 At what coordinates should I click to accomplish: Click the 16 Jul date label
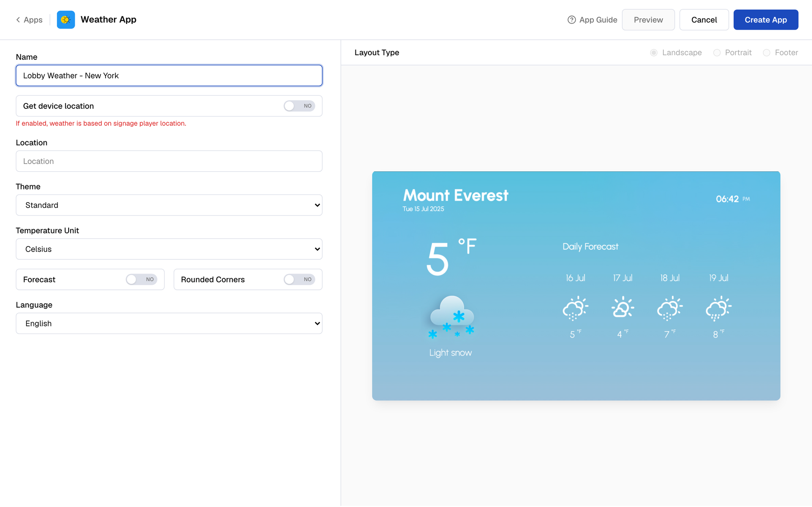tap(575, 278)
